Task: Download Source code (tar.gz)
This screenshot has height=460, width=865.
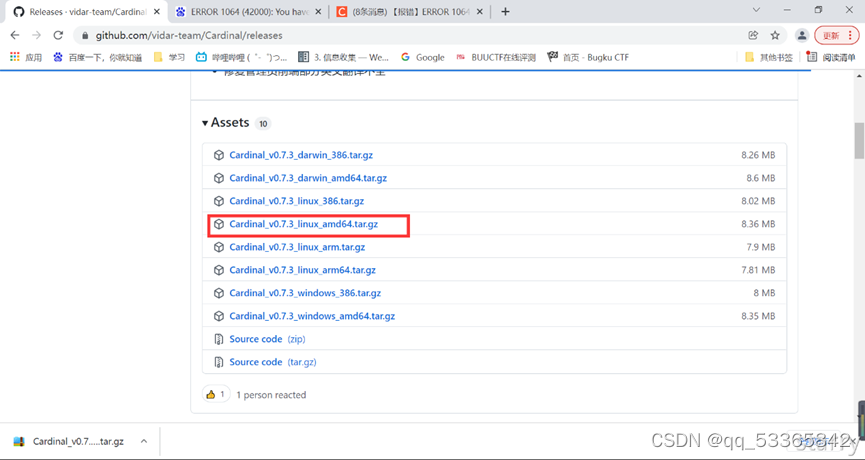Action: (x=273, y=362)
